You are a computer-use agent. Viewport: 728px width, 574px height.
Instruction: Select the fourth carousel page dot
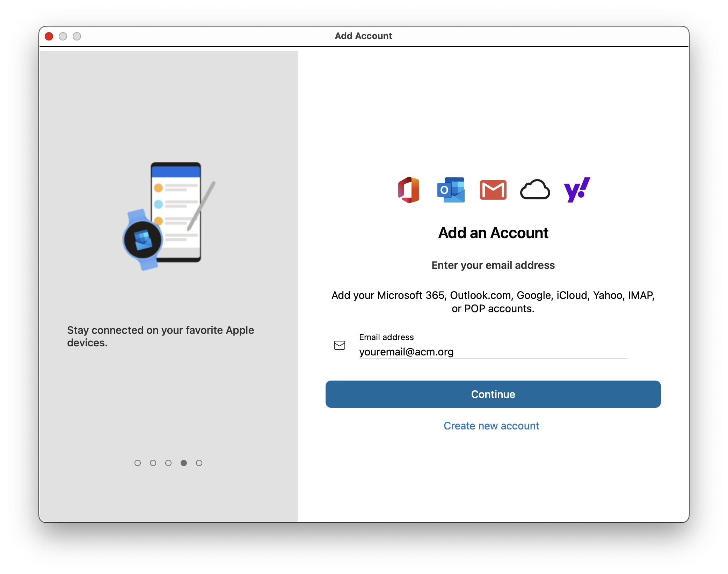pyautogui.click(x=184, y=463)
